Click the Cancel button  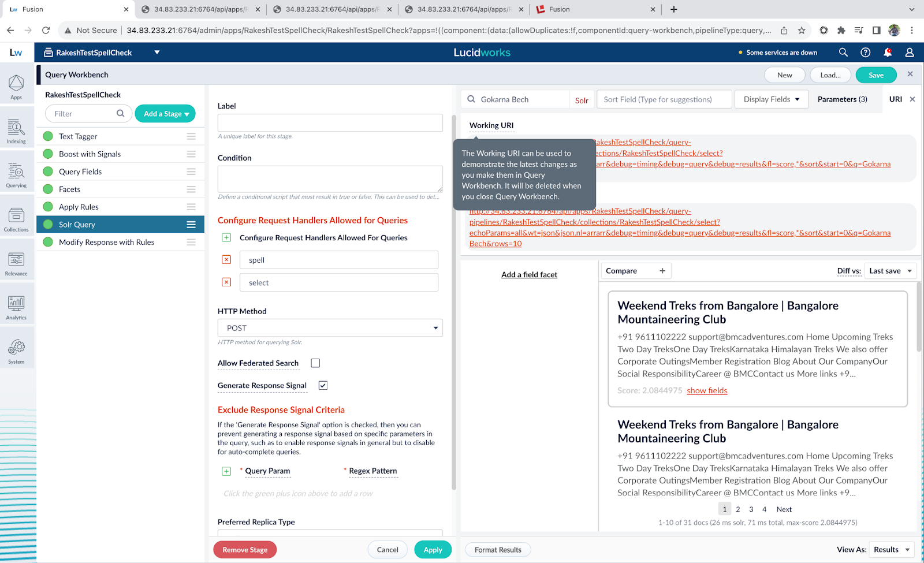pos(388,550)
